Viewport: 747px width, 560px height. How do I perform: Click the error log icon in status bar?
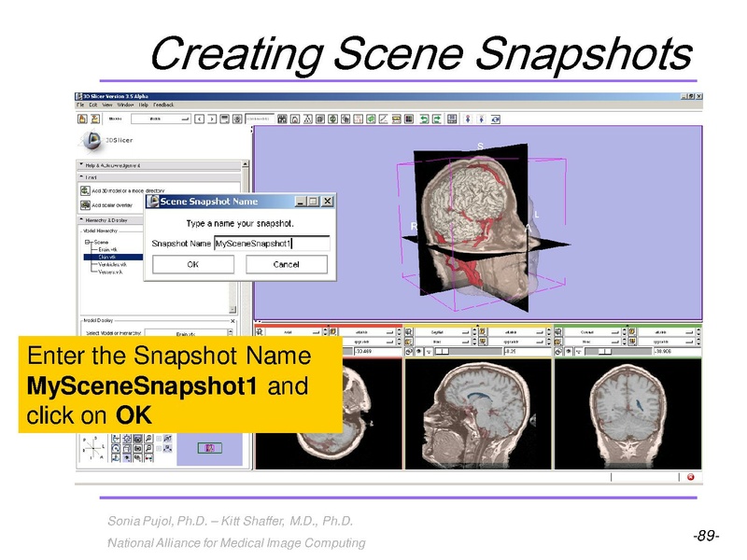point(691,477)
